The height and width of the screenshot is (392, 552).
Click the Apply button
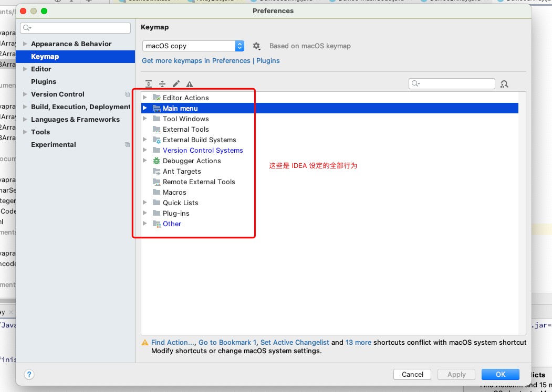(x=456, y=374)
